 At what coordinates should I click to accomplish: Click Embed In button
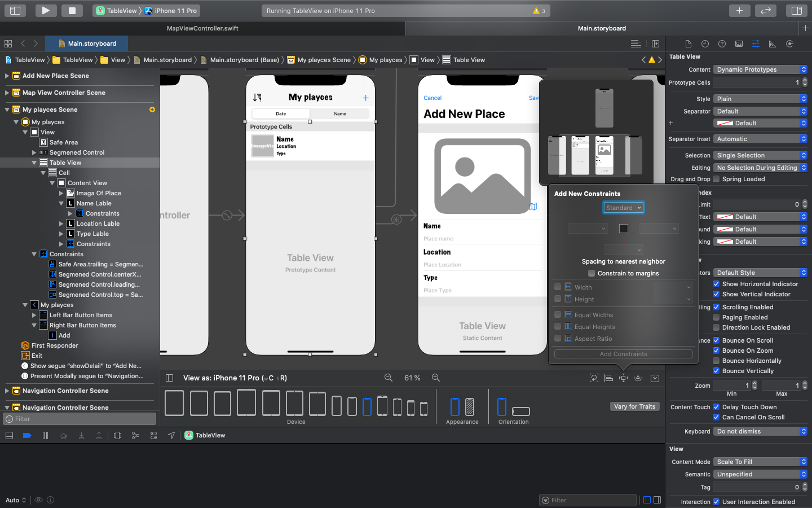point(655,378)
